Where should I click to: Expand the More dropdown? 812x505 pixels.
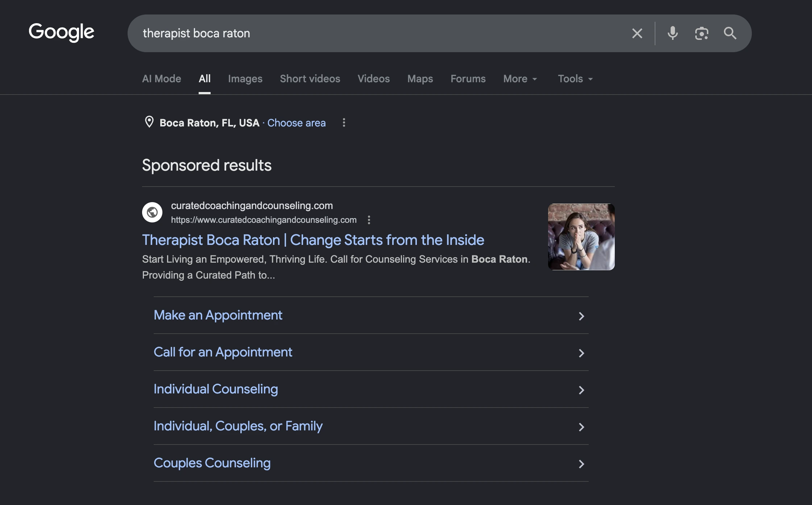(520, 79)
